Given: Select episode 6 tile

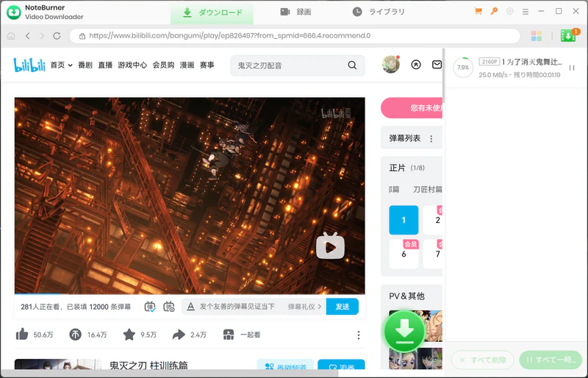Looking at the screenshot, I should tap(404, 254).
